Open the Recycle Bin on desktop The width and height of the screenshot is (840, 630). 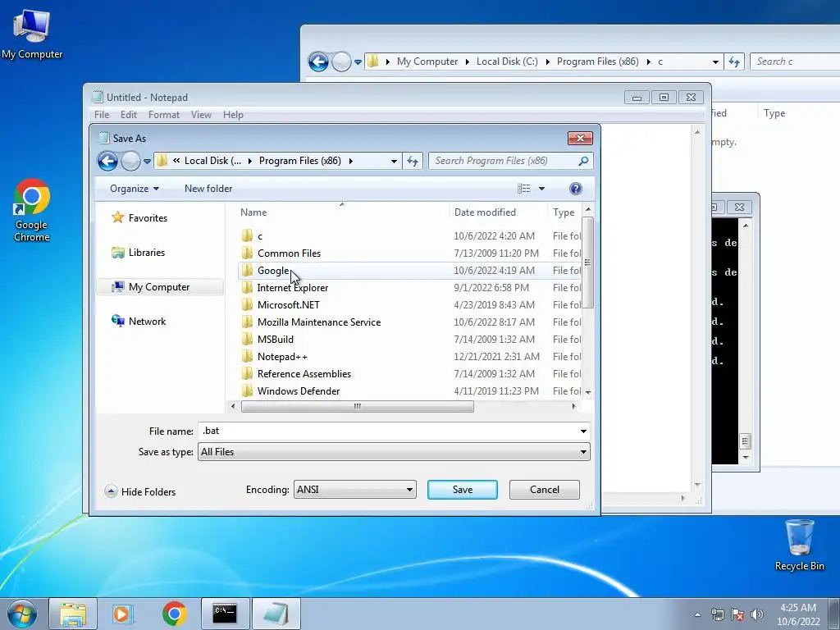799,545
